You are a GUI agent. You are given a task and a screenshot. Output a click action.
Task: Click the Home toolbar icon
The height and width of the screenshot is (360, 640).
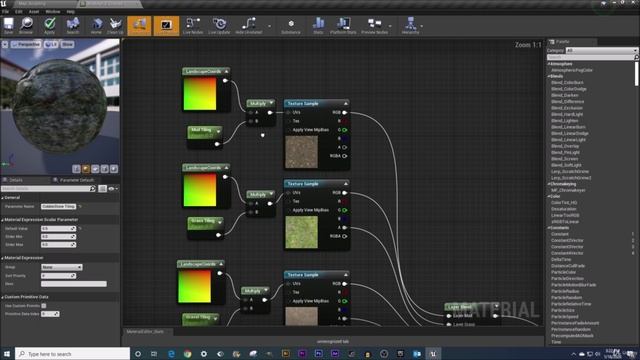point(96,24)
